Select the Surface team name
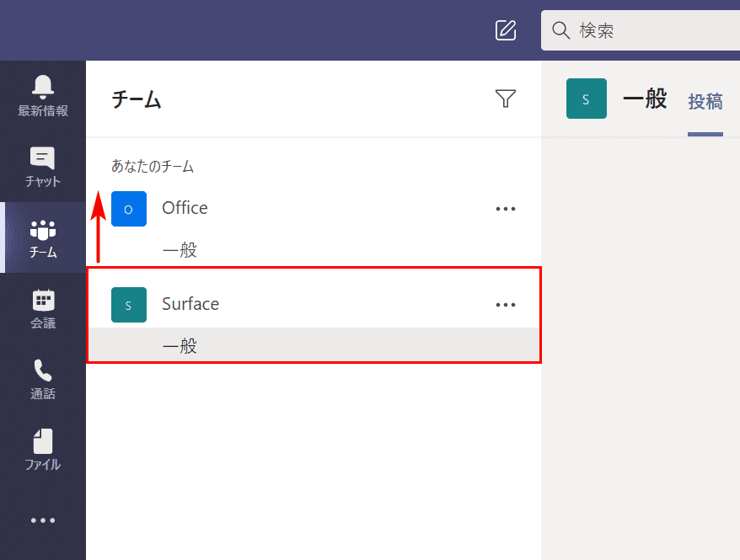This screenshot has width=740, height=560. pos(190,304)
